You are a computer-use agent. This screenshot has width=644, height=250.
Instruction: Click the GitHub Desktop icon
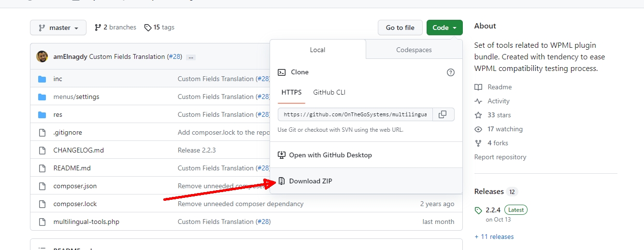(282, 155)
